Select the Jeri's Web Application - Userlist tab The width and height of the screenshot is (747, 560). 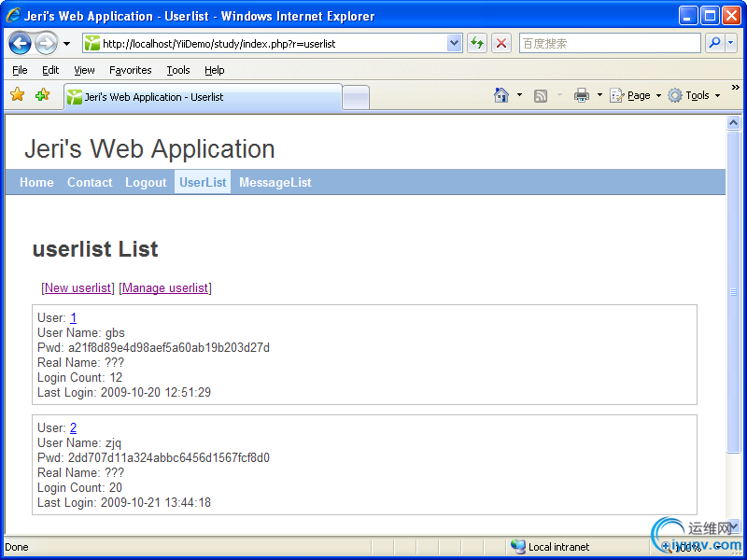coord(204,97)
